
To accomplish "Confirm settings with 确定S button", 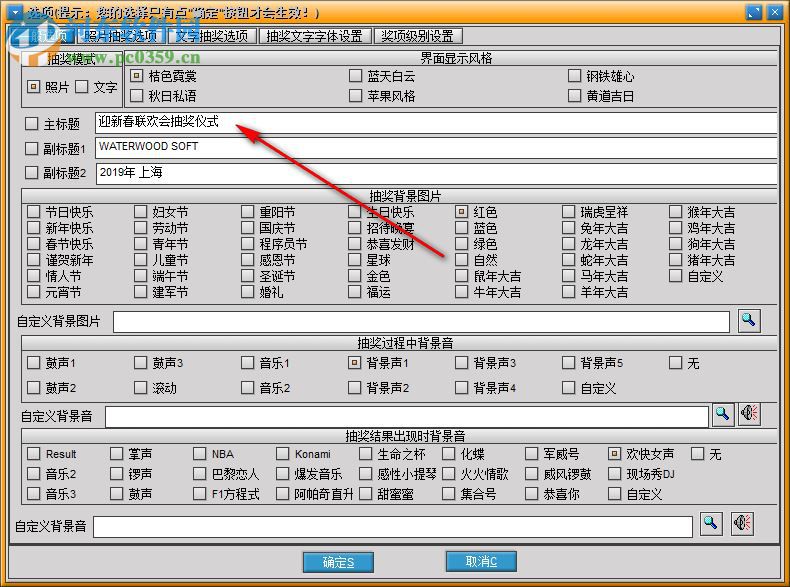I will click(338, 562).
